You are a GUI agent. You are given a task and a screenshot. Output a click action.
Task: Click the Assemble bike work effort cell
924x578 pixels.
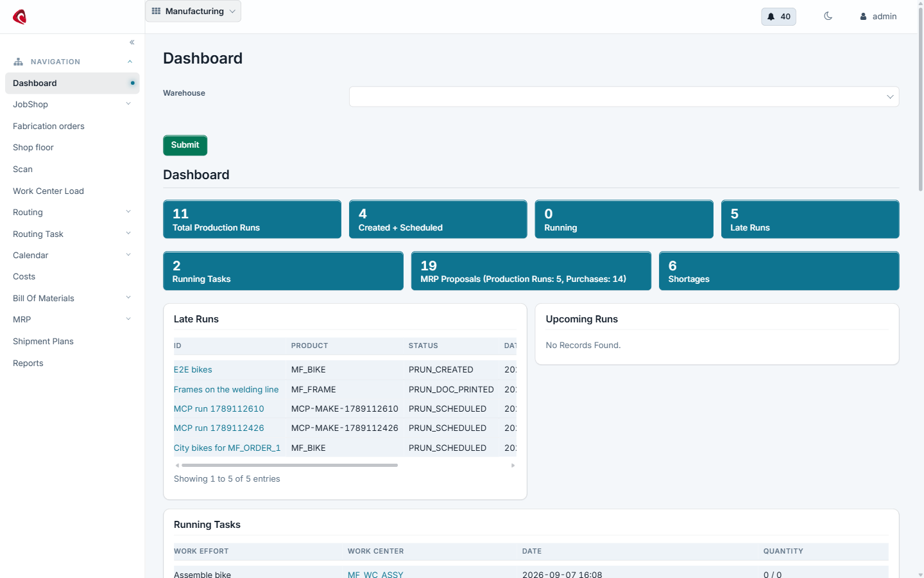coord(202,574)
